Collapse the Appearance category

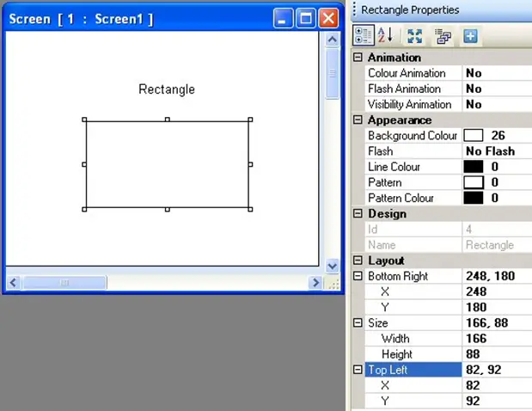[x=358, y=120]
